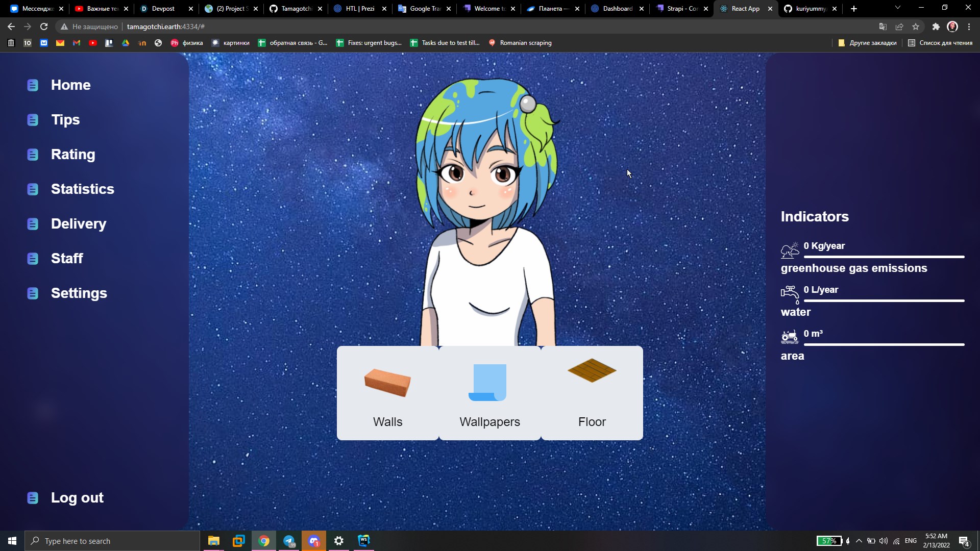The image size is (980, 551).
Task: Click the Log out link
Action: click(x=77, y=497)
